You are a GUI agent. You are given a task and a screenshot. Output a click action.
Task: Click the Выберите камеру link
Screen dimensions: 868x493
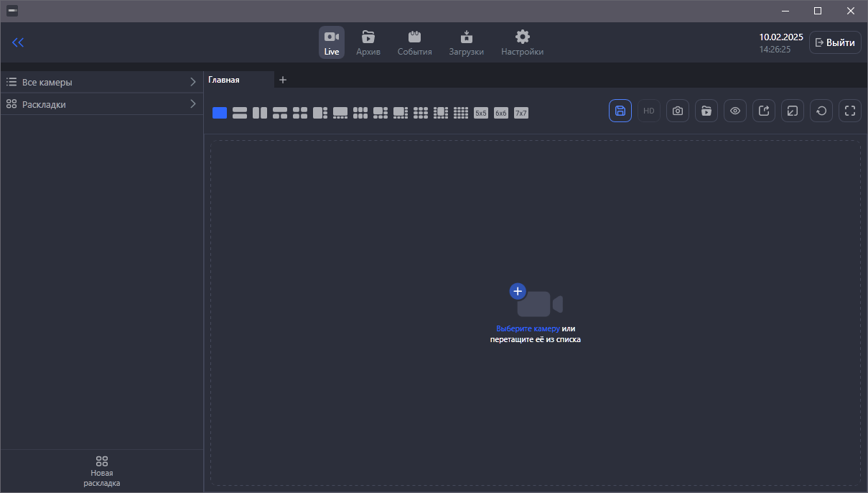[x=528, y=328]
